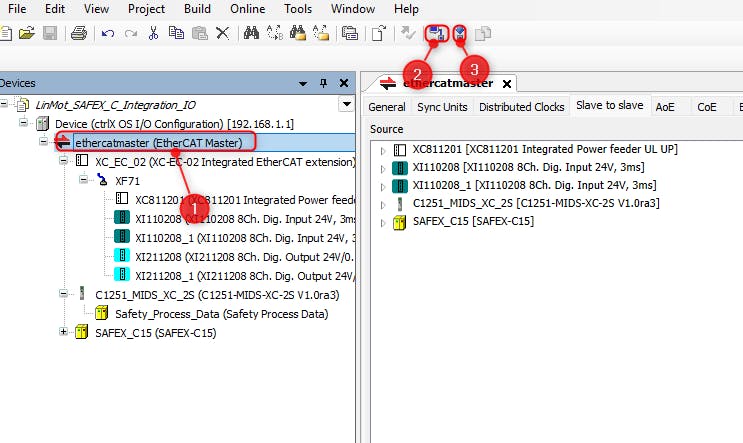Collapse the XC_EC_02 tree node
Image resolution: width=743 pixels, height=443 pixels.
pos(64,161)
